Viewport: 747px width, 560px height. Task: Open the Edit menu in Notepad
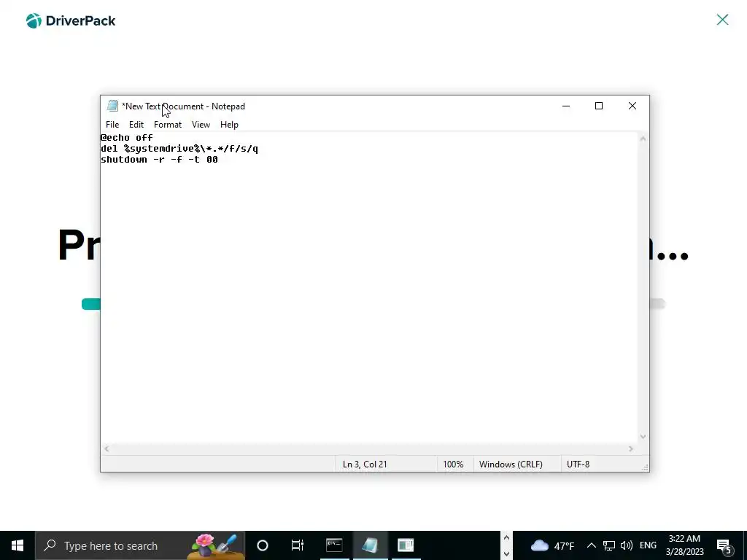(136, 124)
